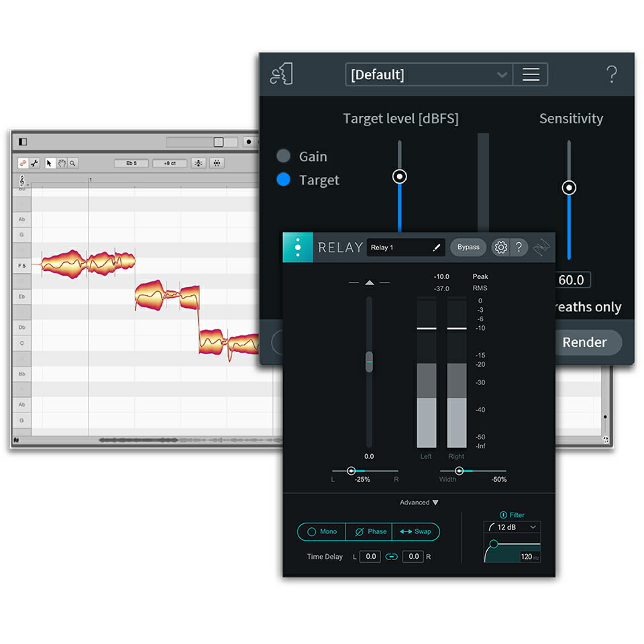Select Melodyne note edit mode blobs icon

(x=23, y=163)
